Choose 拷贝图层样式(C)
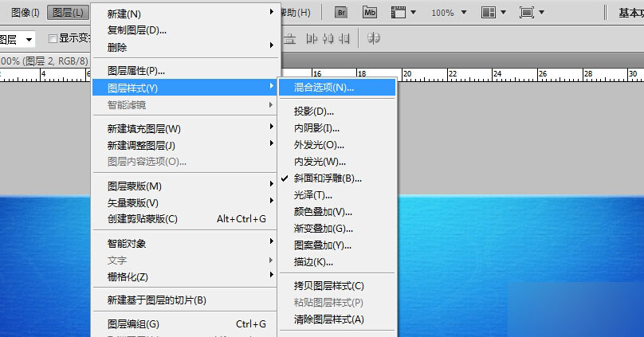The width and height of the screenshot is (644, 337). click(x=337, y=286)
